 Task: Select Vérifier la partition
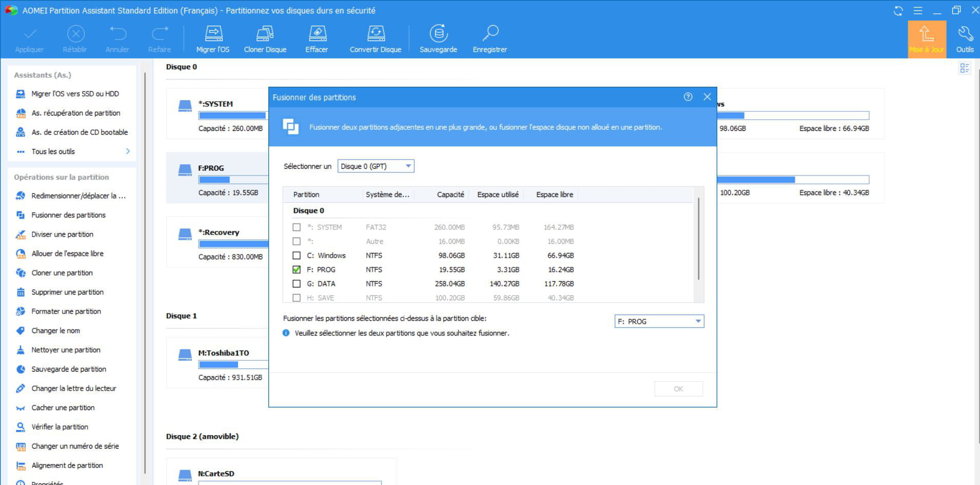click(x=60, y=427)
